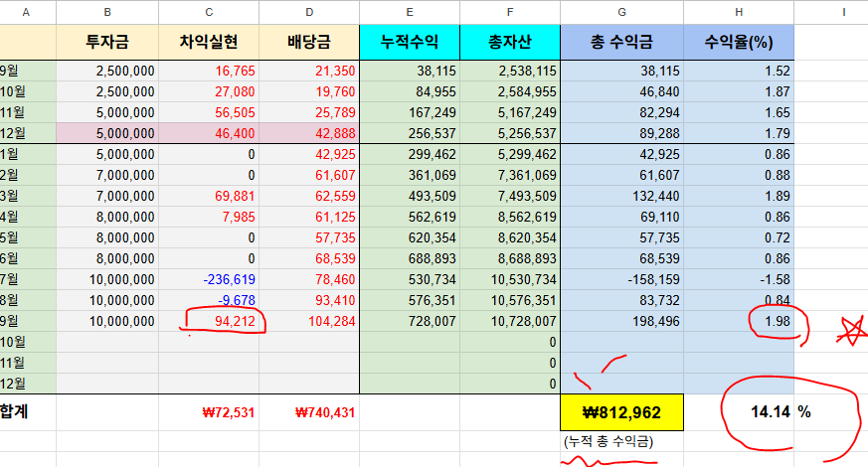Select blue cell with value -236,619
868x467 pixels.
tap(209, 280)
